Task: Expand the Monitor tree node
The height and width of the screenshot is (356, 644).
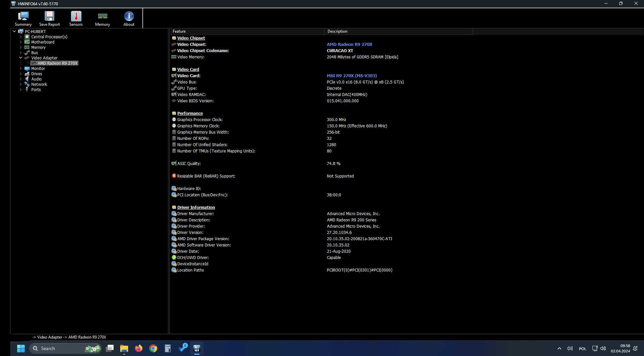Action: (20, 68)
